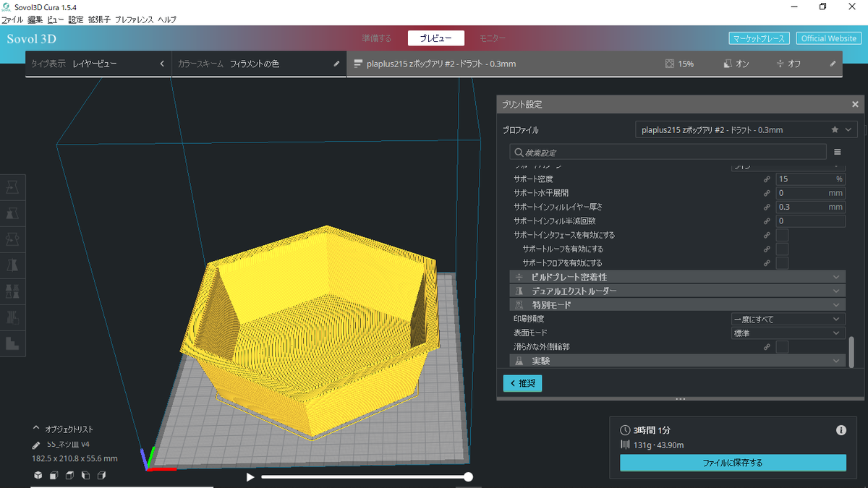Click the 推奨 recommended button

click(x=522, y=383)
